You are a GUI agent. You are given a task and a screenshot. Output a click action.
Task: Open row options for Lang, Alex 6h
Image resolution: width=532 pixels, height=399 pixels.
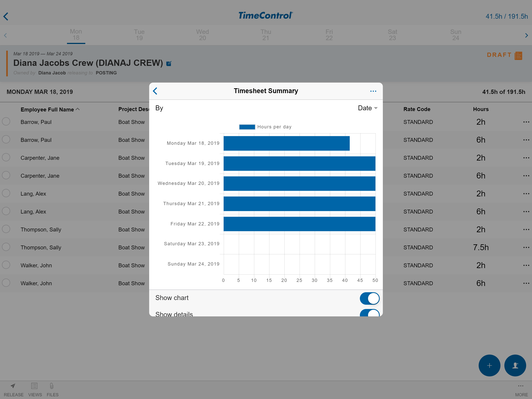(x=526, y=212)
